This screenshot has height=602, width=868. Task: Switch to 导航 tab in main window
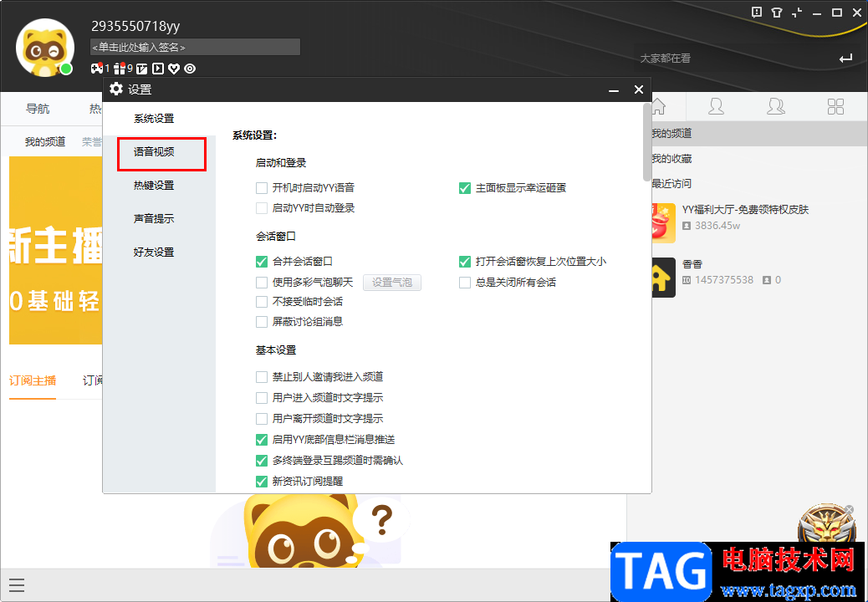pos(38,109)
